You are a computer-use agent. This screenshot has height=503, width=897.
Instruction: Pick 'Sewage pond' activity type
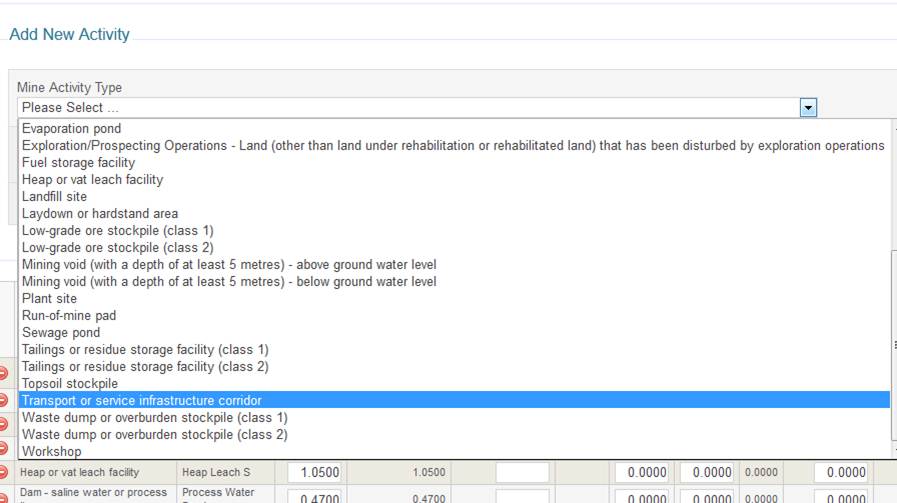coord(61,333)
